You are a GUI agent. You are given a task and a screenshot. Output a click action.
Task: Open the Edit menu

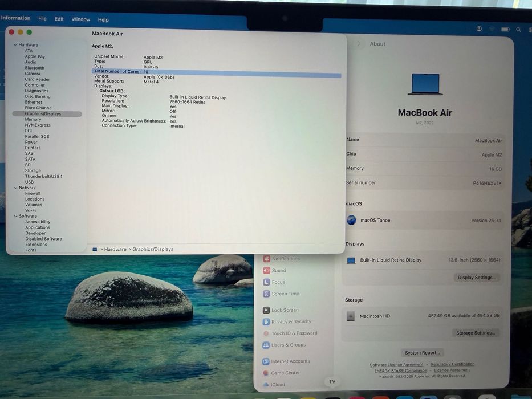click(x=59, y=19)
